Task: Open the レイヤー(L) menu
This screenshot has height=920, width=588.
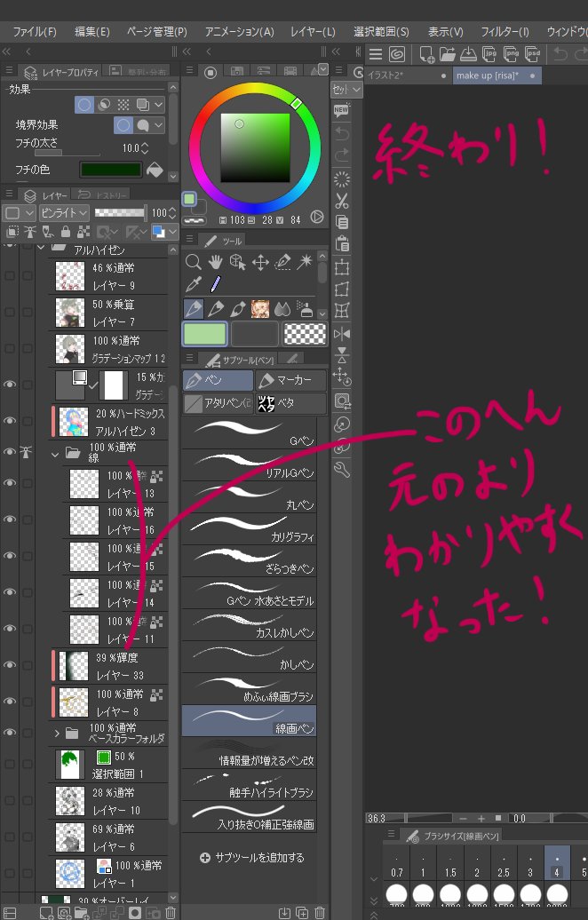Action: click(313, 32)
